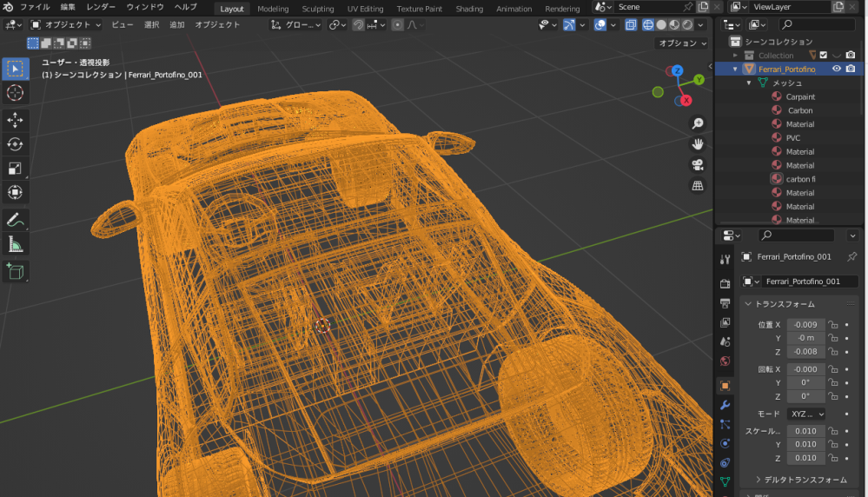
Task: Switch to the UV Editing workspace tab
Action: point(365,9)
